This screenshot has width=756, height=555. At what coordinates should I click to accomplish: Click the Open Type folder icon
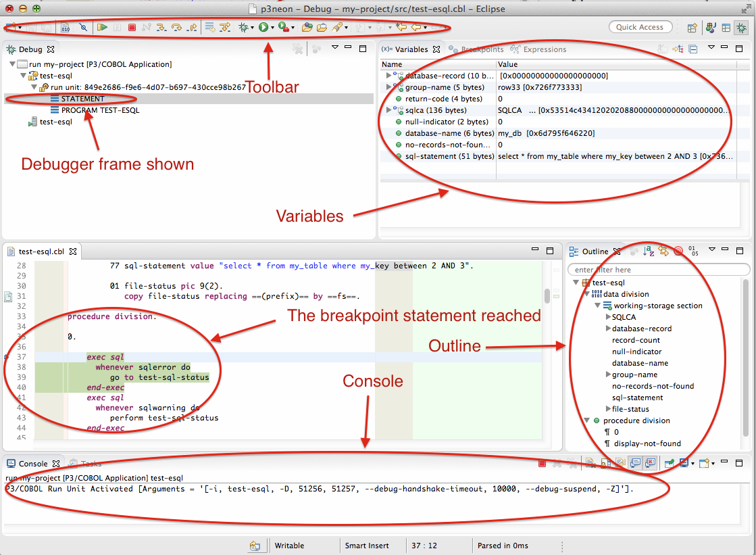tap(307, 28)
